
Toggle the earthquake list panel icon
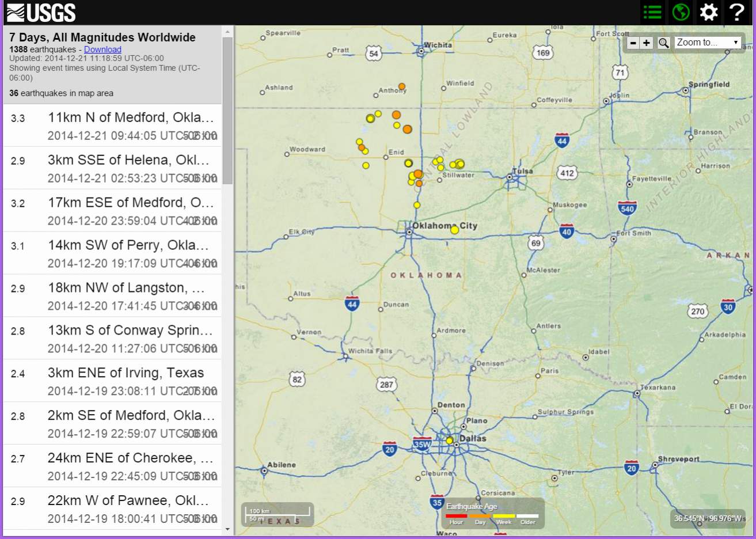click(x=652, y=12)
